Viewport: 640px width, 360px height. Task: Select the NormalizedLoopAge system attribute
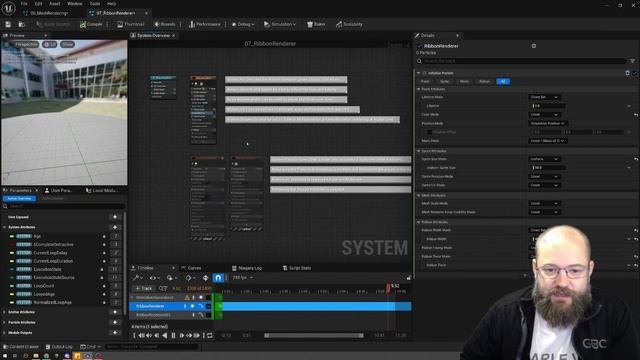pos(53,302)
